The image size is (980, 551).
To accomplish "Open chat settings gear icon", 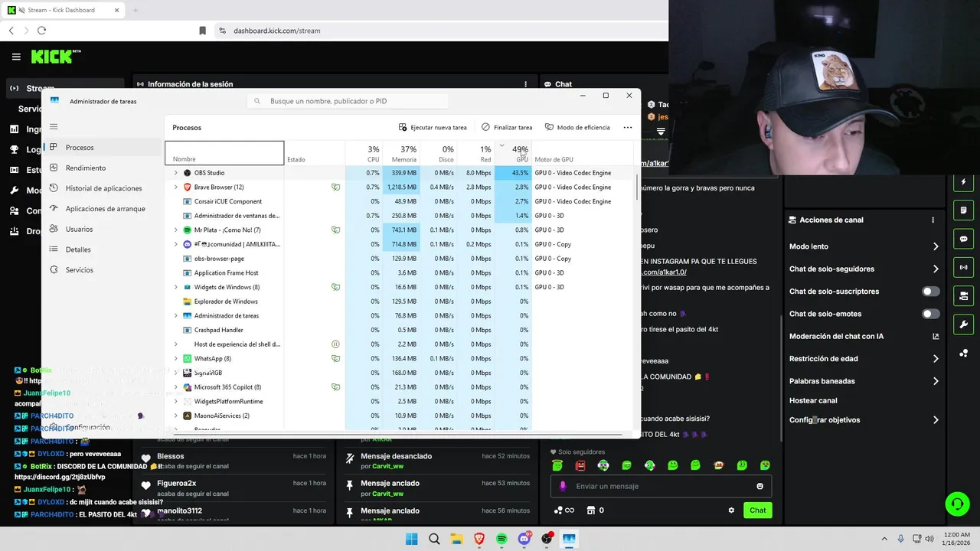I will pos(731,510).
